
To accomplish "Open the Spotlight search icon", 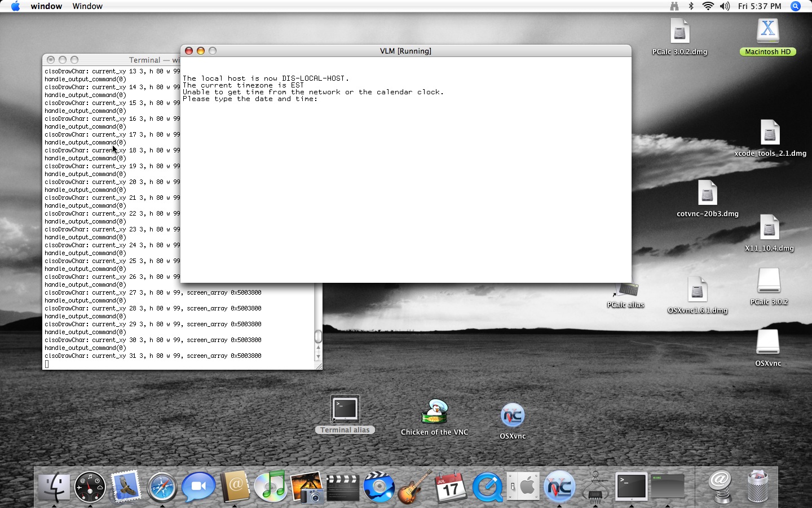I will (796, 6).
